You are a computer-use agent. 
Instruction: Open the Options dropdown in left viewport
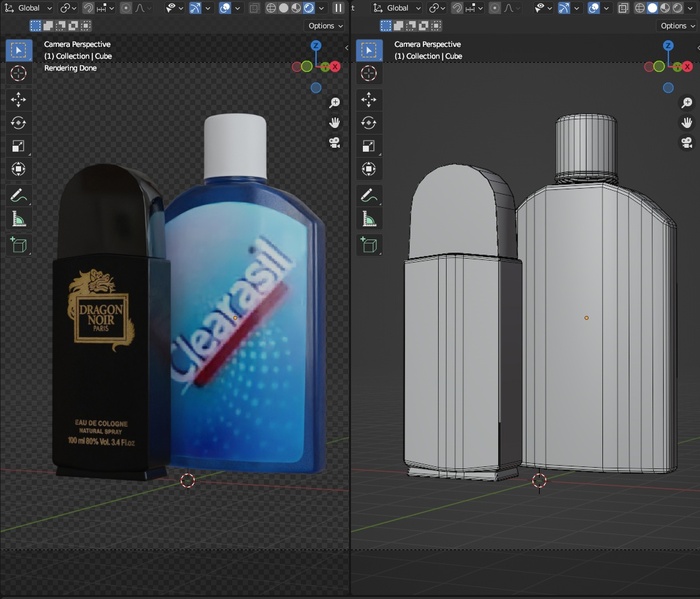coord(323,26)
